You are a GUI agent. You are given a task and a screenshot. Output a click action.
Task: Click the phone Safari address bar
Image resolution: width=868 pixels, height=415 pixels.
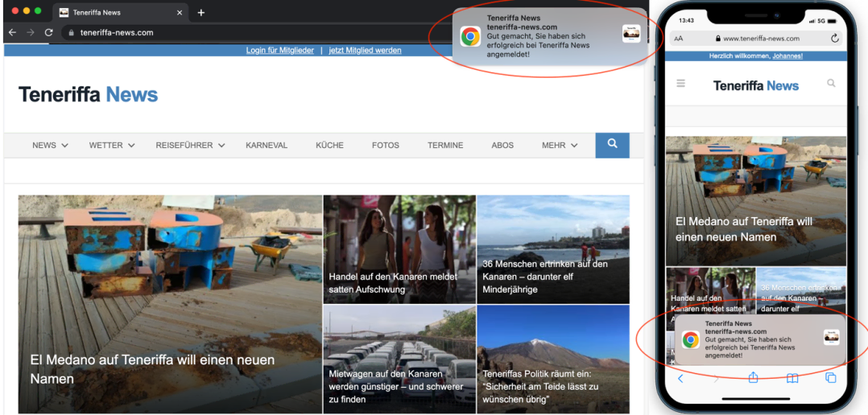pos(756,38)
